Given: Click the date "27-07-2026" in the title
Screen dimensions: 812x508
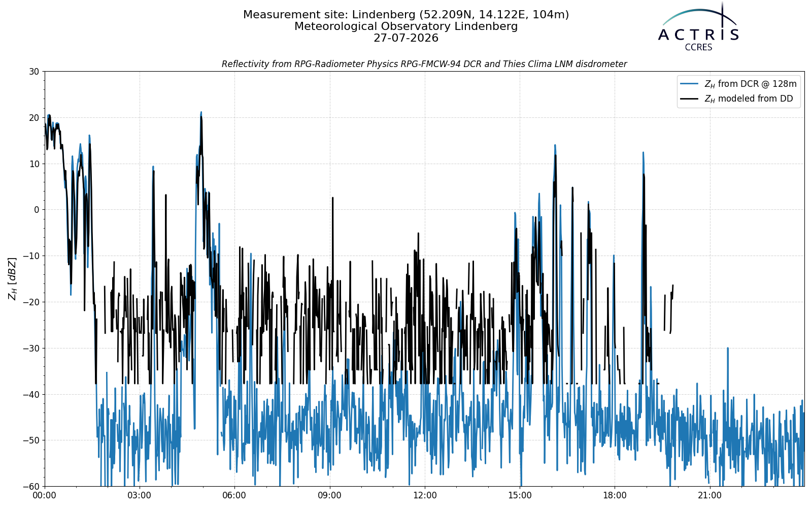Looking at the screenshot, I should click(x=406, y=38).
